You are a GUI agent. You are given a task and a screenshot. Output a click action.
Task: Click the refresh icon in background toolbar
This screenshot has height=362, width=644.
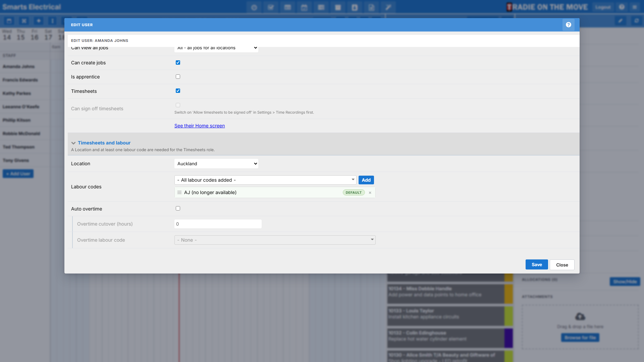[636, 21]
